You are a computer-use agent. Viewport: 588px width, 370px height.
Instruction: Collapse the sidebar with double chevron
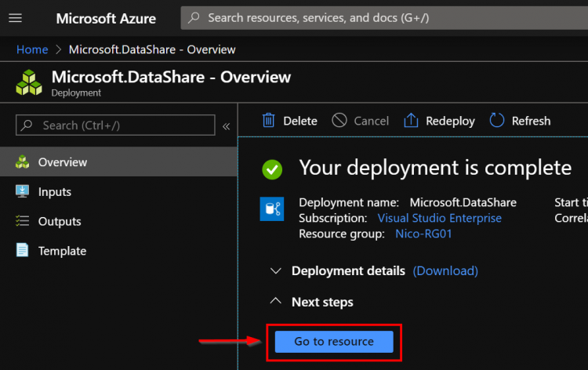coord(226,126)
